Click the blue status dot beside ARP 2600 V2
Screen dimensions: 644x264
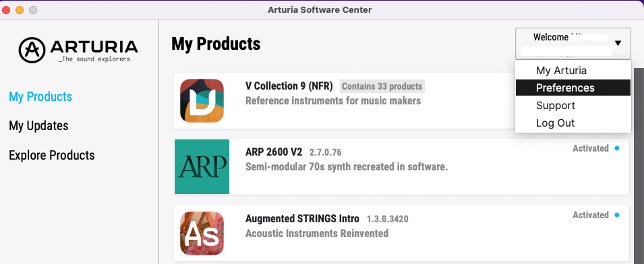616,148
